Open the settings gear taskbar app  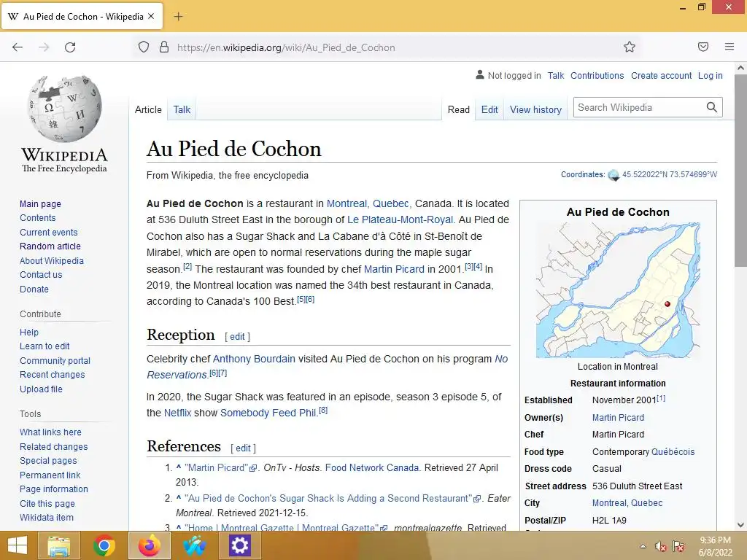[x=239, y=545]
